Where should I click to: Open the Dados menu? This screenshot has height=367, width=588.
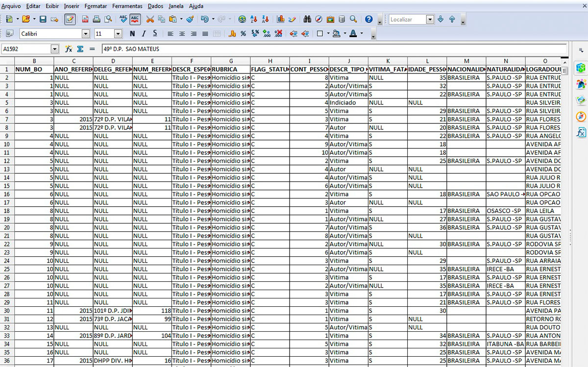click(x=155, y=6)
